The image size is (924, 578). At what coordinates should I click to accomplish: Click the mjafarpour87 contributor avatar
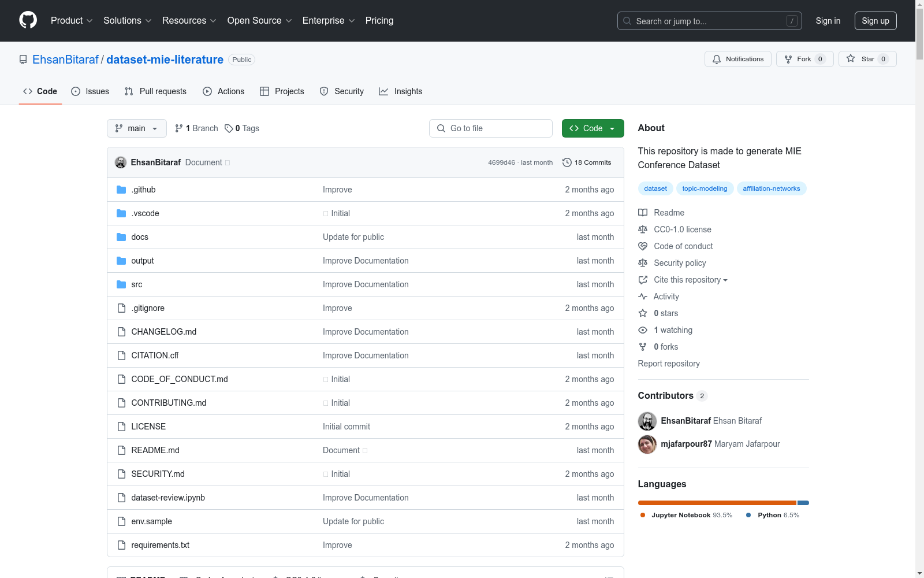click(x=647, y=444)
